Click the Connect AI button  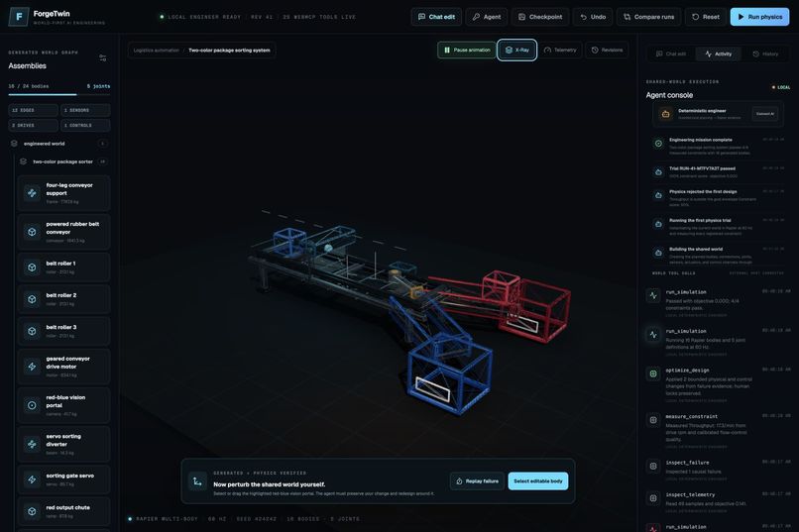[765, 114]
